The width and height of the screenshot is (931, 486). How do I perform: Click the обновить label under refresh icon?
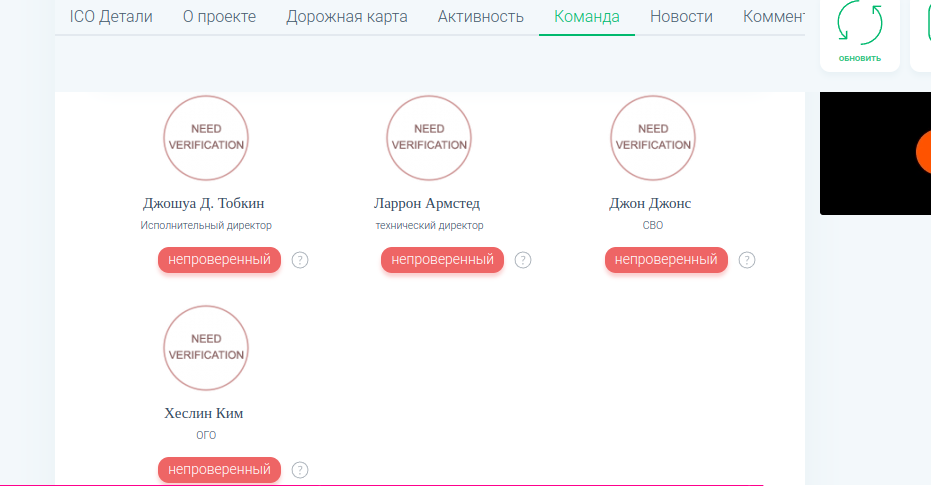[860, 58]
